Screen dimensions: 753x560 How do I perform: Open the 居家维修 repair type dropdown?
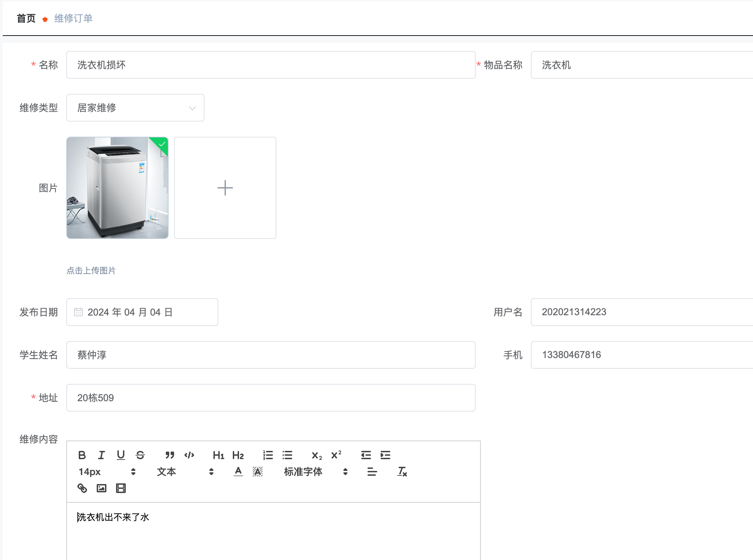(135, 108)
